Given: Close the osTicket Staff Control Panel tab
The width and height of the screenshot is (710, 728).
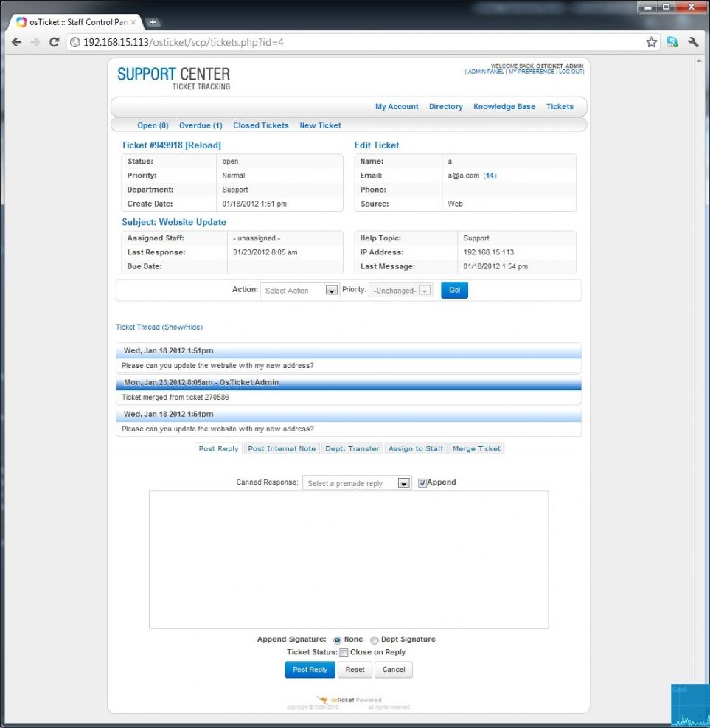Looking at the screenshot, I should [133, 22].
